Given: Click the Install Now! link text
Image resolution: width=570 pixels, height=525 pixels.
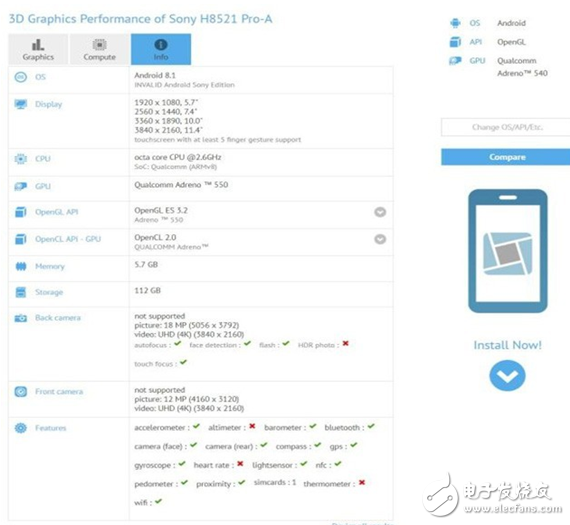Looking at the screenshot, I should coord(507,345).
